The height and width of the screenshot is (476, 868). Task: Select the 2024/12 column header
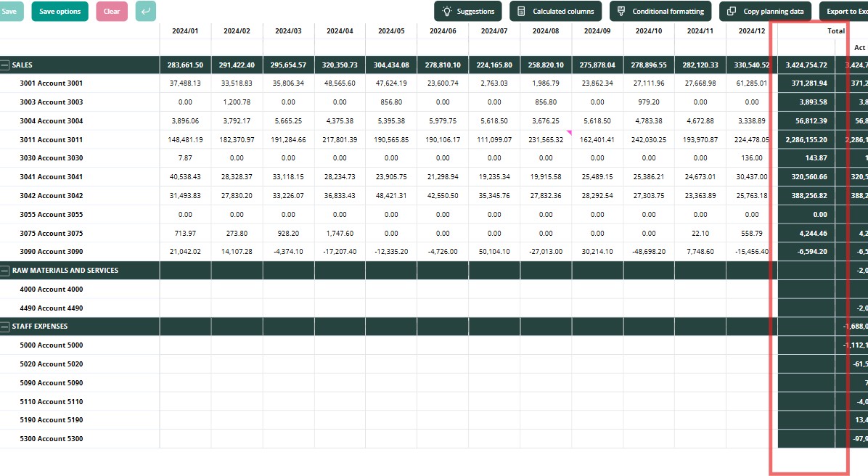751,31
